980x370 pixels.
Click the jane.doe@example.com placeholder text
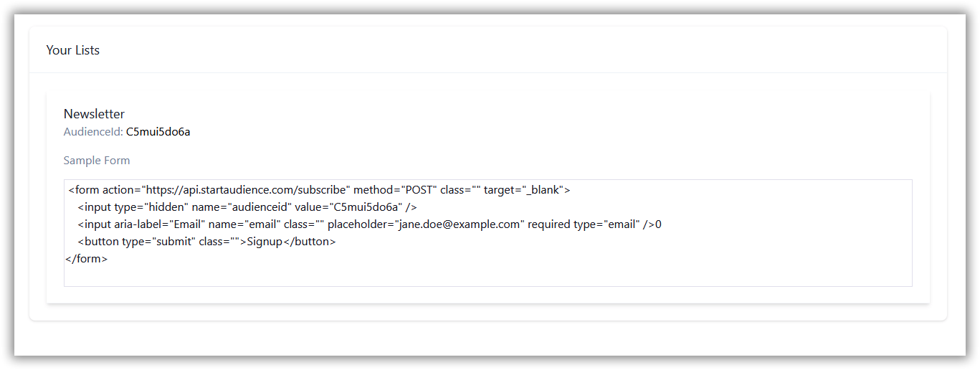459,224
